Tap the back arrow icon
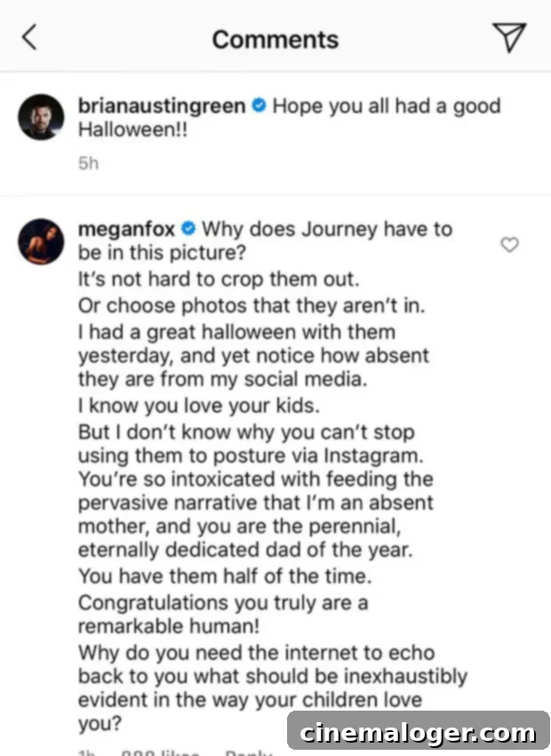 click(x=30, y=37)
